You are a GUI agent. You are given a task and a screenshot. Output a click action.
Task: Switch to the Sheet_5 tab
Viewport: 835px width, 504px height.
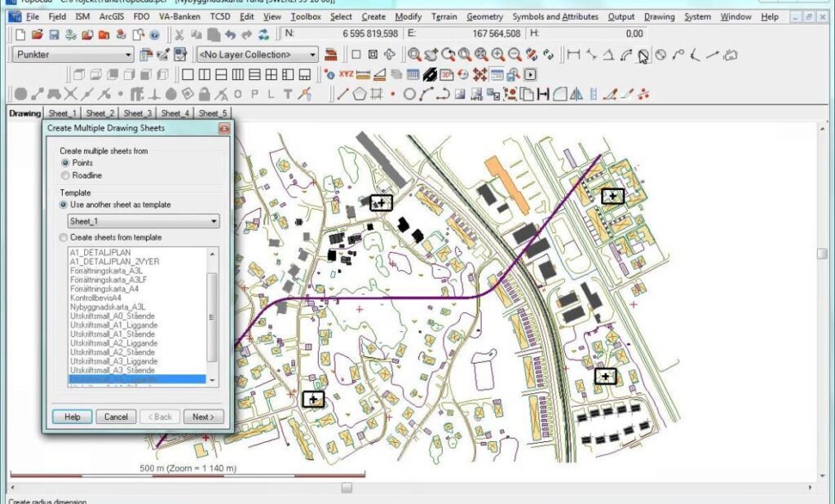click(x=213, y=113)
